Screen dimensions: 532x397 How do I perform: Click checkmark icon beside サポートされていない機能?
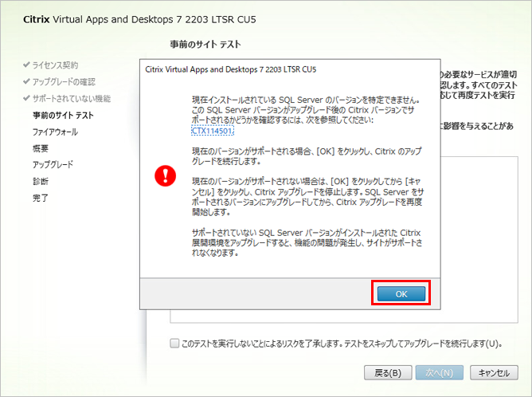(x=26, y=98)
